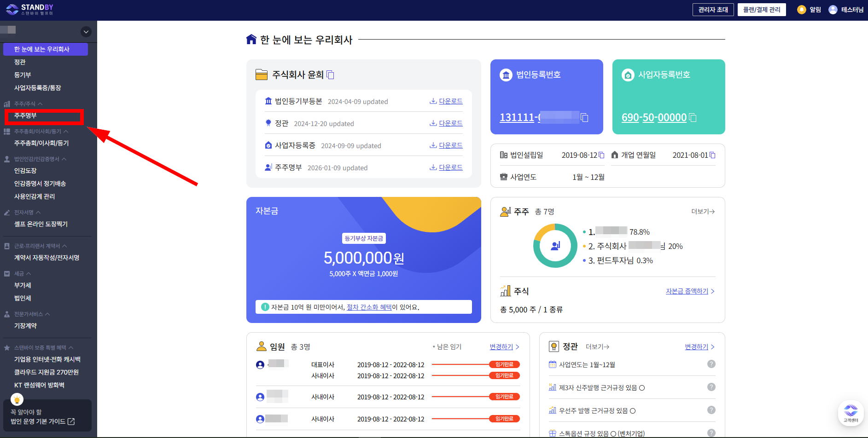
Task: Collapse the 세금 sidebar section
Action: 29,273
